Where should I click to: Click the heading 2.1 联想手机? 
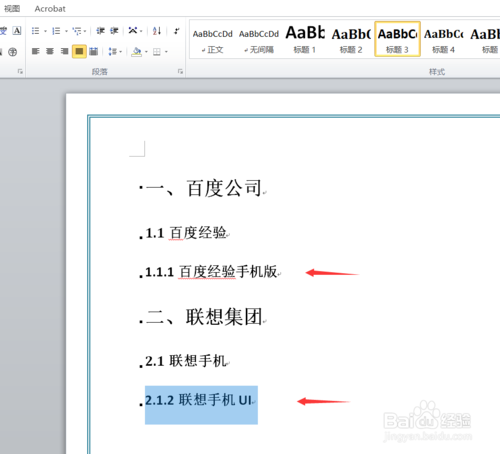tap(186, 361)
